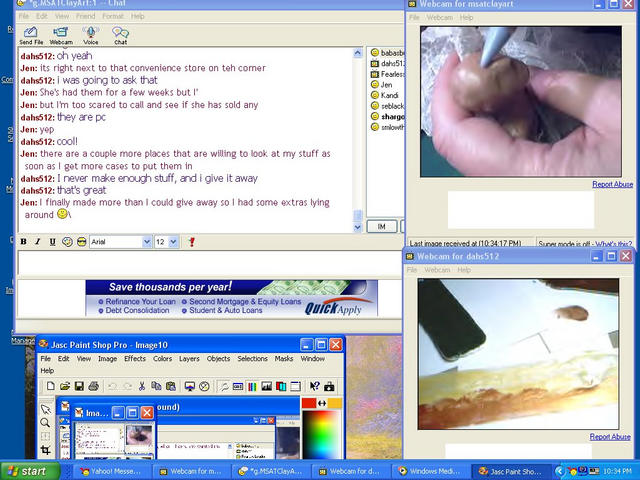The height and width of the screenshot is (480, 640).
Task: Toggle the toolbars window button
Action: click(x=296, y=386)
